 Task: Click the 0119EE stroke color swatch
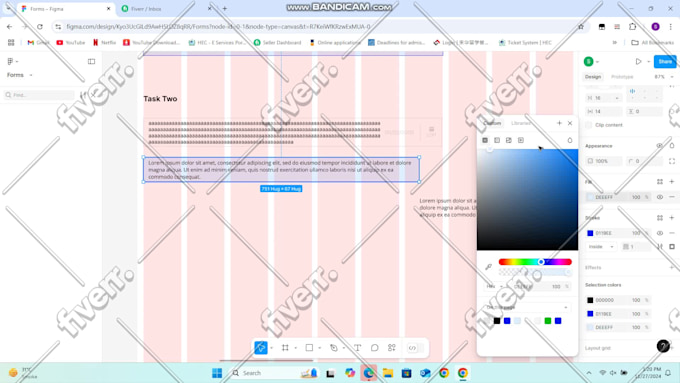(x=590, y=233)
